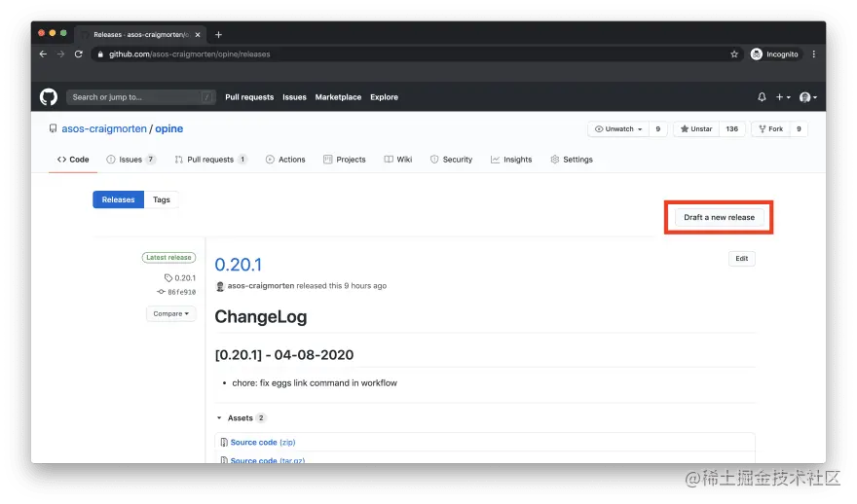Click the release author avatar
The width and height of the screenshot is (857, 504).
point(220,286)
